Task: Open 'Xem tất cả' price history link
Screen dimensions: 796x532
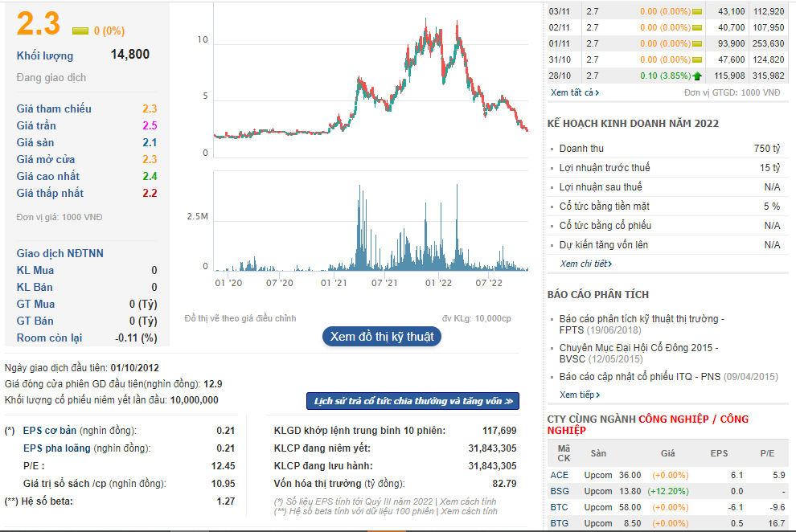Action: pos(575,92)
